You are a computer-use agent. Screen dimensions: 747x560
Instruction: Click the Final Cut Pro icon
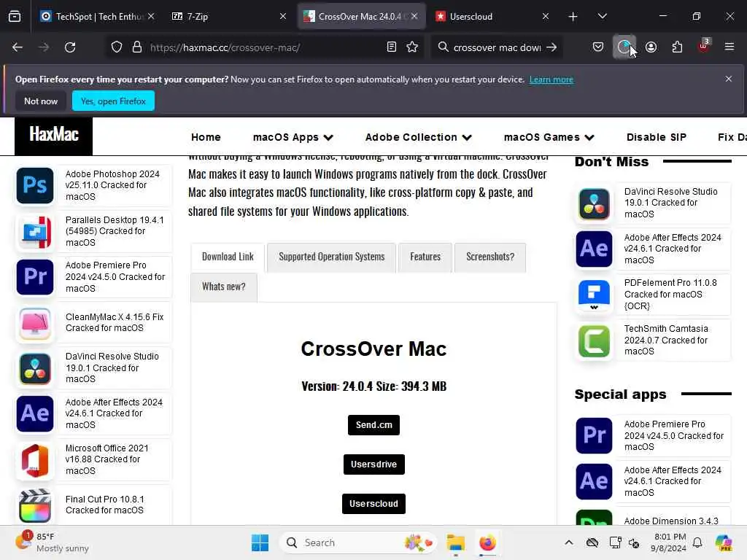[x=35, y=506]
